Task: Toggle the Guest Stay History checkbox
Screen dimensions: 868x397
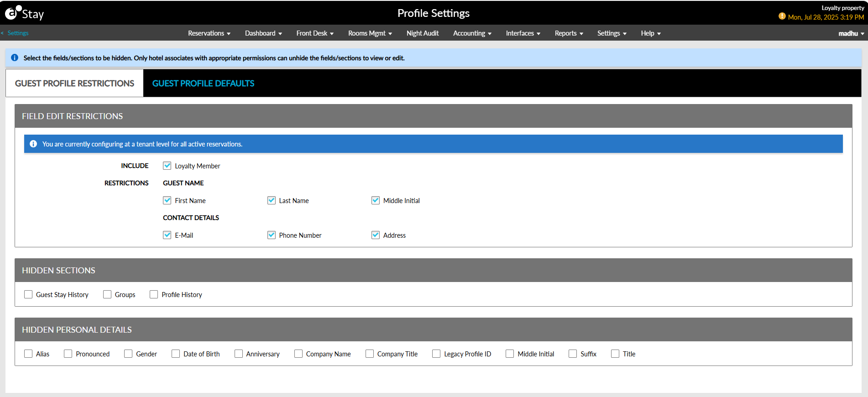Action: tap(28, 295)
